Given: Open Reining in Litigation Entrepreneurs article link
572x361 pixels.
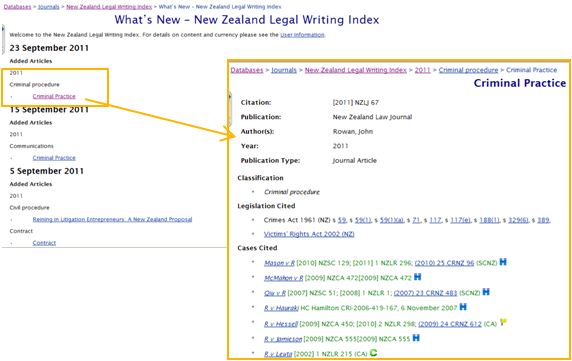Looking at the screenshot, I should click(112, 220).
